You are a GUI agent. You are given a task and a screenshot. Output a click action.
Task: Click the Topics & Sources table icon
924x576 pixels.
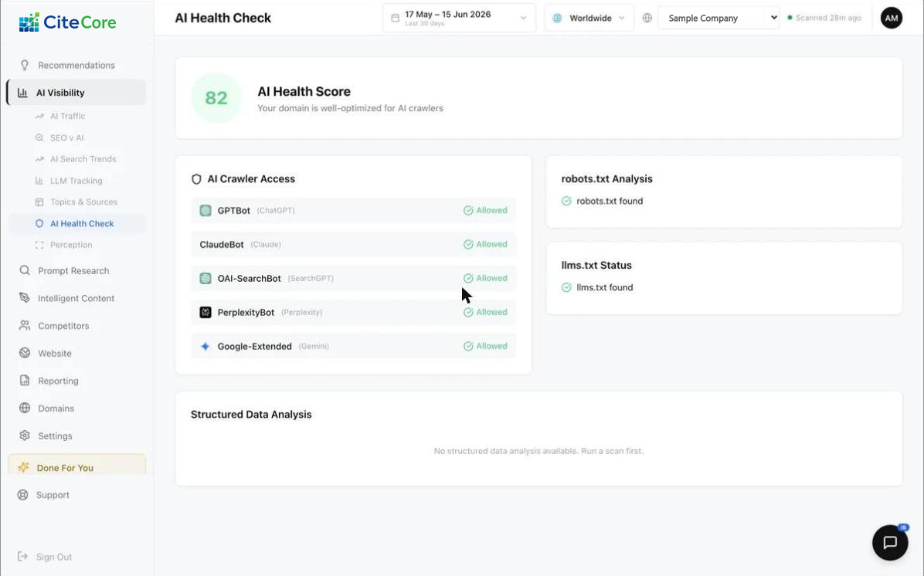tap(39, 202)
